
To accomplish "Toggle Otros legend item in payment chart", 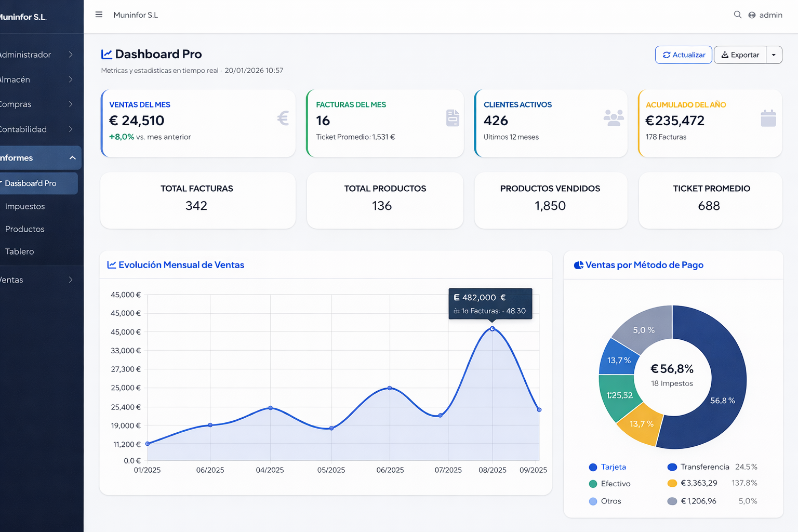I will pos(605,501).
